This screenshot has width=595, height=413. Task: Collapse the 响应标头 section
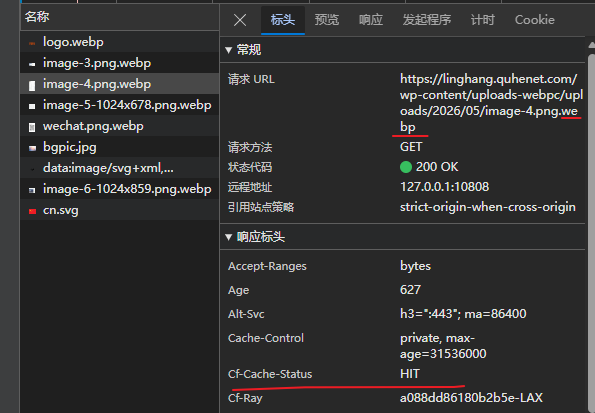(228, 237)
